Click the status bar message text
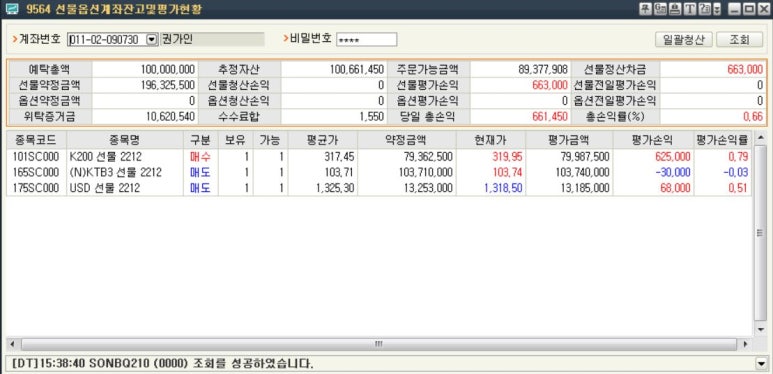Image resolution: width=773 pixels, height=374 pixels. pyautogui.click(x=162, y=365)
